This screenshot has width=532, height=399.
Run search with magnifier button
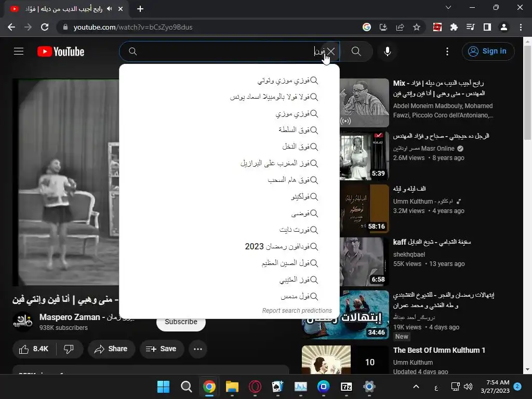(x=356, y=51)
